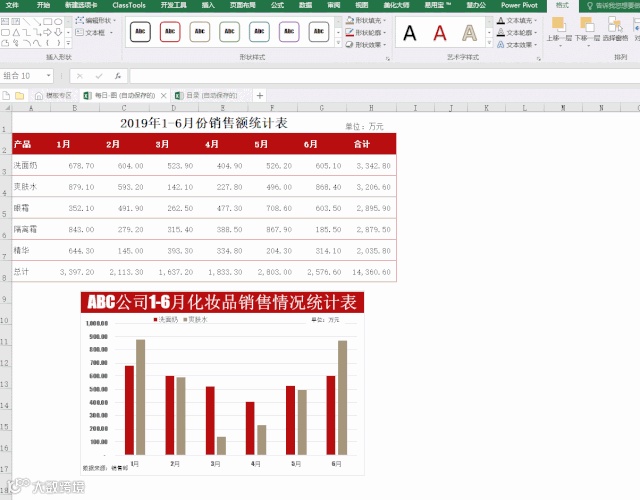Apply the red A WordArt style
Viewport: 640px width, 500px height.
pyautogui.click(x=440, y=33)
